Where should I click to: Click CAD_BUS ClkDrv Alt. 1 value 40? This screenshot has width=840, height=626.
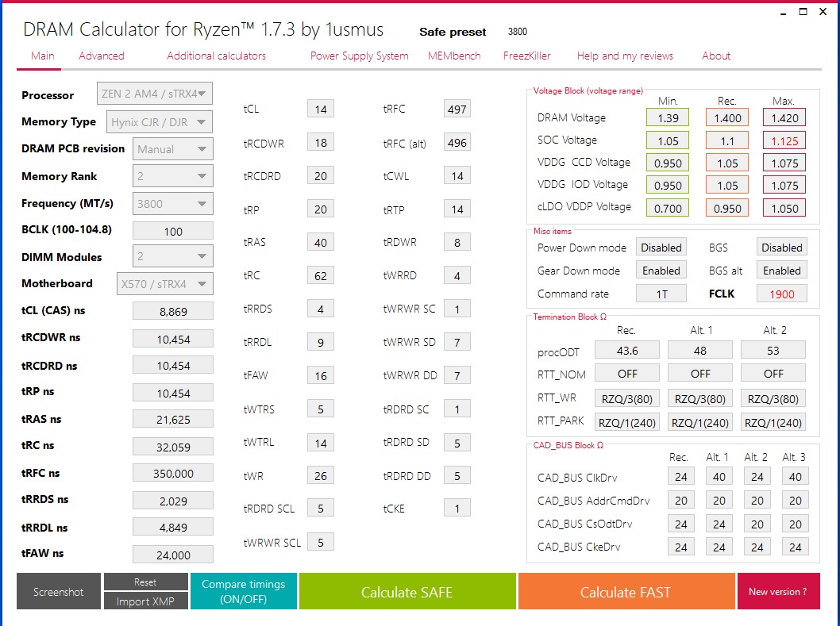tap(719, 477)
